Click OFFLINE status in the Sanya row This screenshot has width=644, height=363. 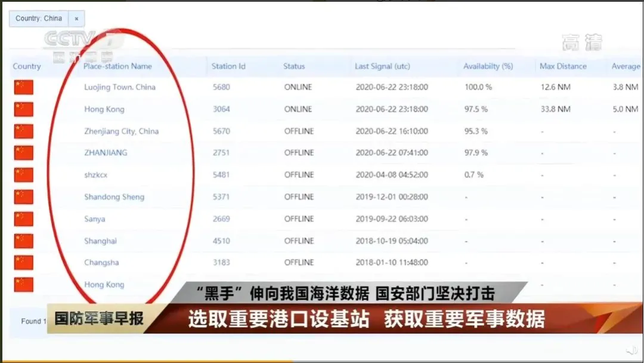(299, 219)
